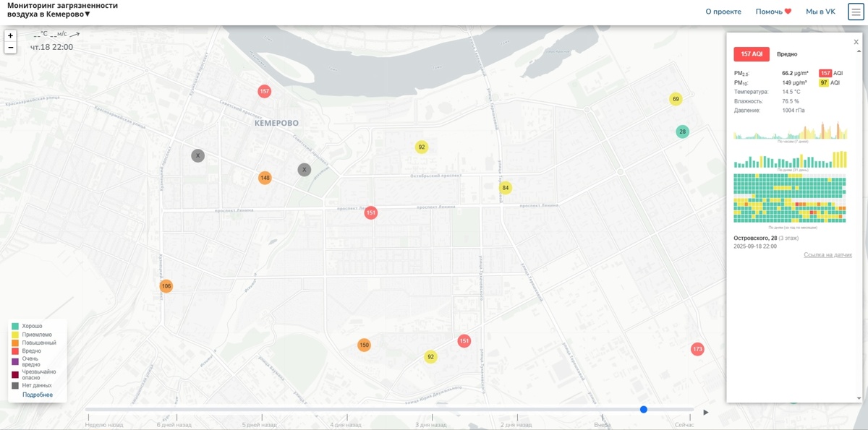Open the О проекте page
Viewport: 868px width, 430px height.
[723, 12]
